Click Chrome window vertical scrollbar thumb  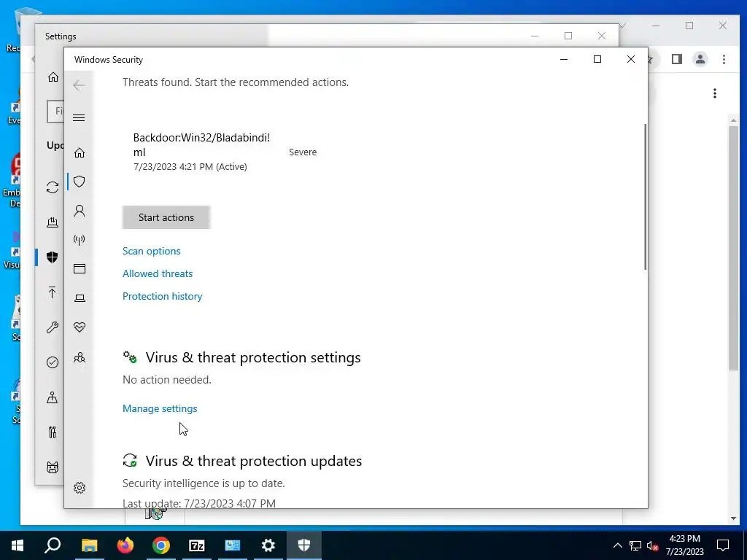(734, 248)
